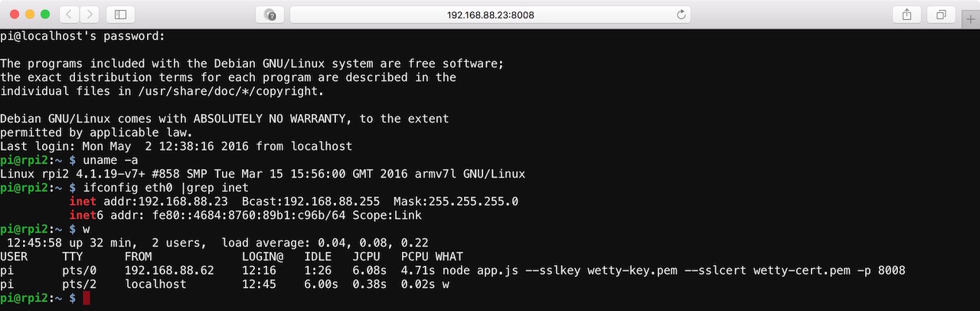
Task: Click 'pi@localhost's password:' prompt line
Action: (83, 36)
